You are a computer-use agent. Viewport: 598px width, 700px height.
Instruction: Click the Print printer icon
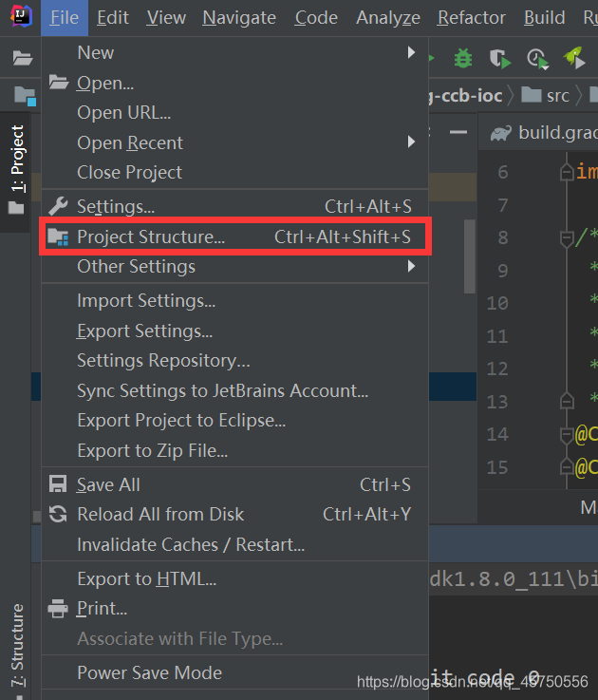click(x=58, y=608)
